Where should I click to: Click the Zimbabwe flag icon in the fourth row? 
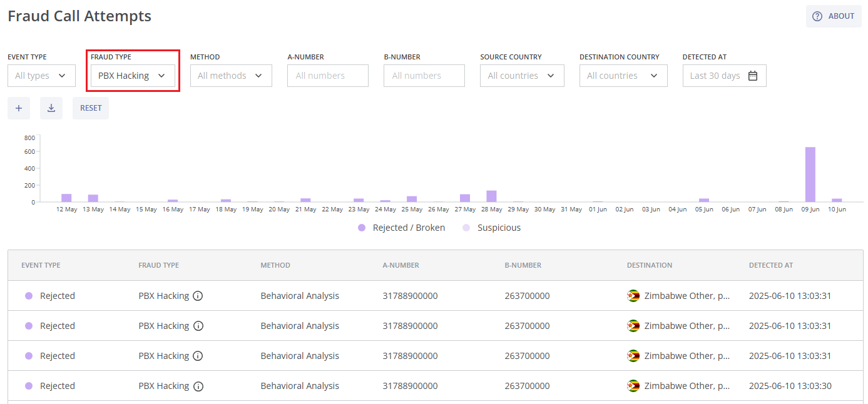(633, 385)
